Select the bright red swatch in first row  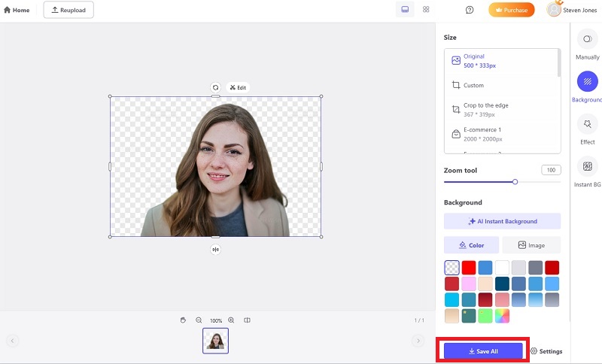(469, 268)
